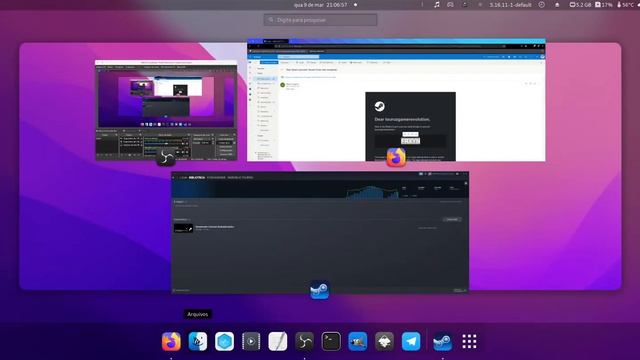Select BIBLIOTECA tab in Steam window

click(197, 178)
